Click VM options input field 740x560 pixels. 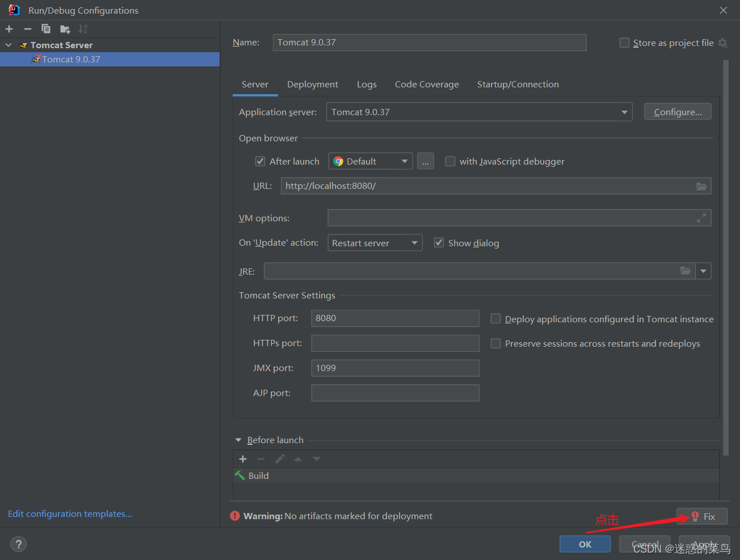[519, 218]
